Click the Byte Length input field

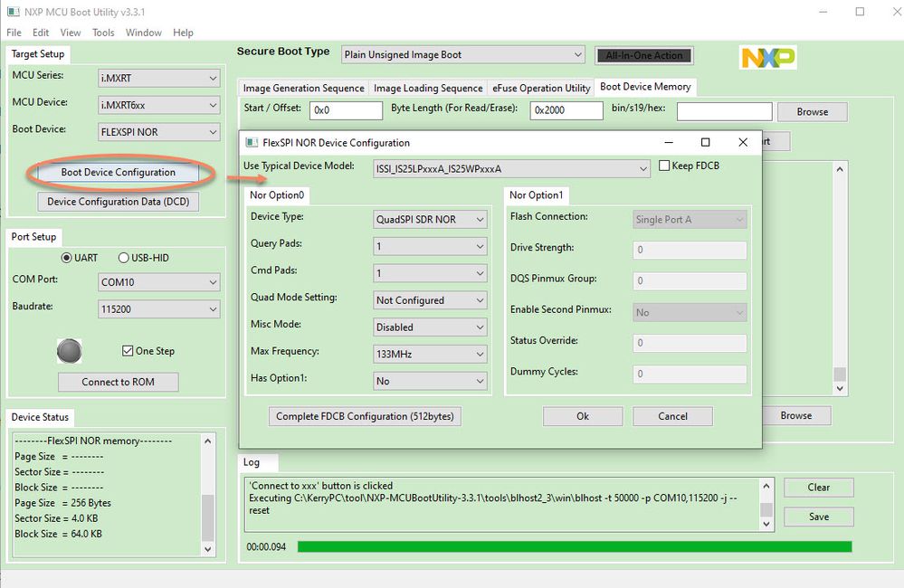(x=566, y=110)
